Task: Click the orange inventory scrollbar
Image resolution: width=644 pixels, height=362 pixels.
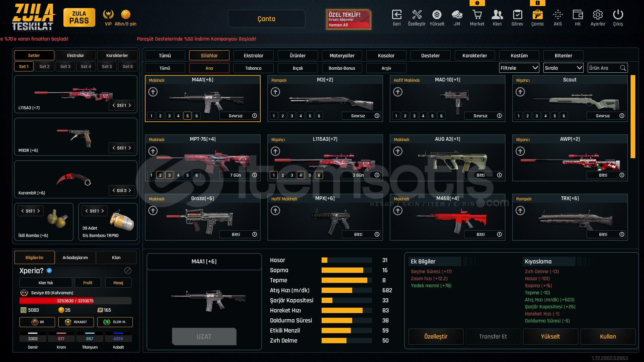Action: (x=633, y=117)
